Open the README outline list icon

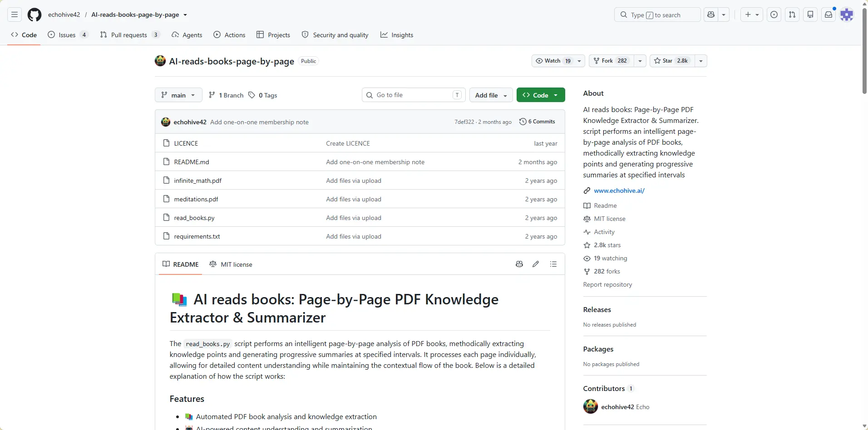[553, 264]
